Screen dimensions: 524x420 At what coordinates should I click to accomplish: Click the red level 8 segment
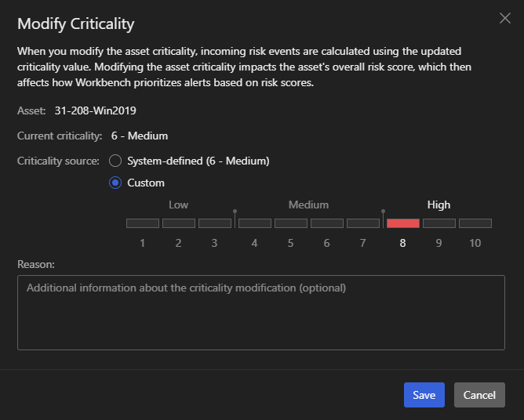pos(403,223)
